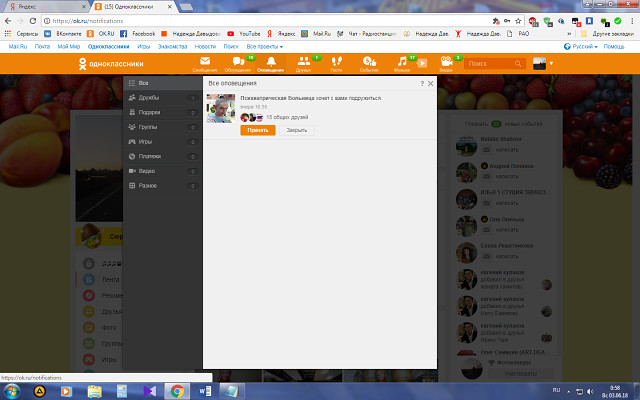Expand the profile avatar dropdown arrow
Image resolution: width=640 pixels, height=400 pixels.
coord(551,63)
